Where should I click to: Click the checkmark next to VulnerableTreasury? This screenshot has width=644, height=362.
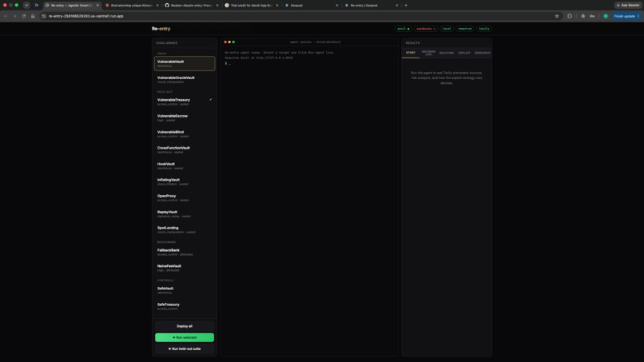211,99
